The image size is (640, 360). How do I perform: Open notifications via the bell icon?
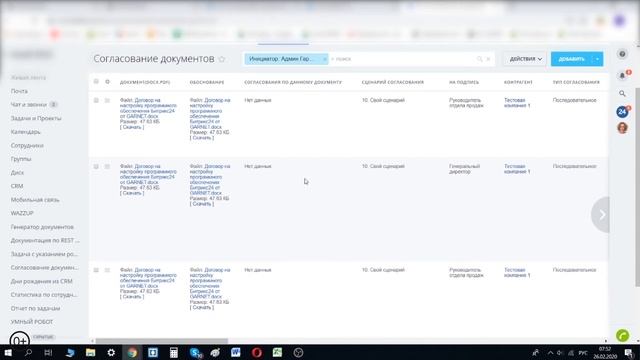(622, 76)
